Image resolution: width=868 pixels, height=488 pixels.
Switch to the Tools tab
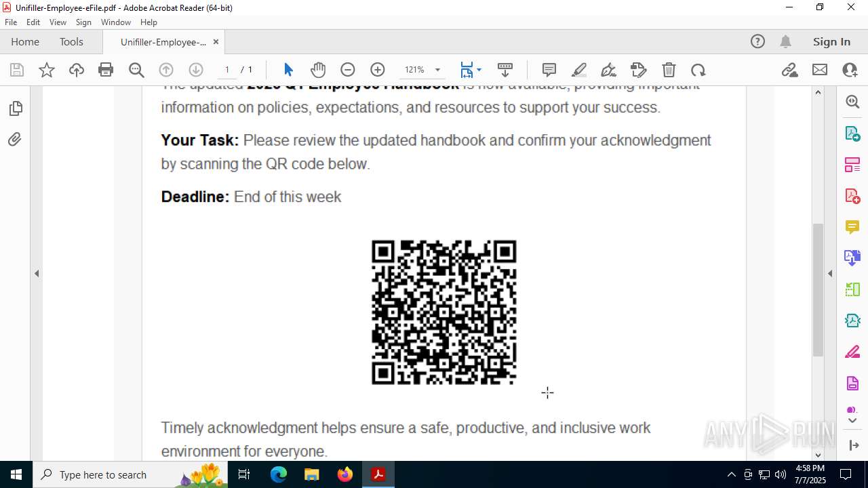(x=71, y=42)
